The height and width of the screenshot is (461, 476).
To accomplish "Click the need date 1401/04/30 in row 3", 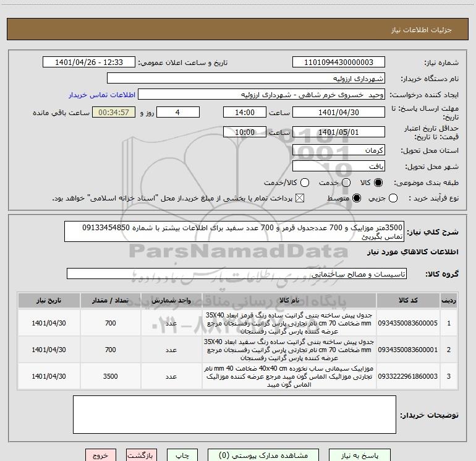I will pyautogui.click(x=49, y=376).
